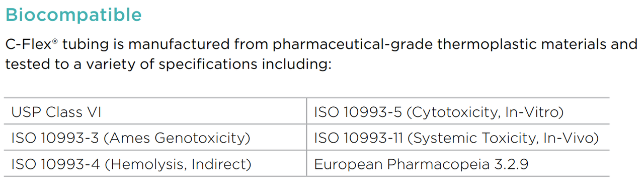Click the ISO 10993-5 table cell
Viewport: 644px width, 189px height.
458,111
